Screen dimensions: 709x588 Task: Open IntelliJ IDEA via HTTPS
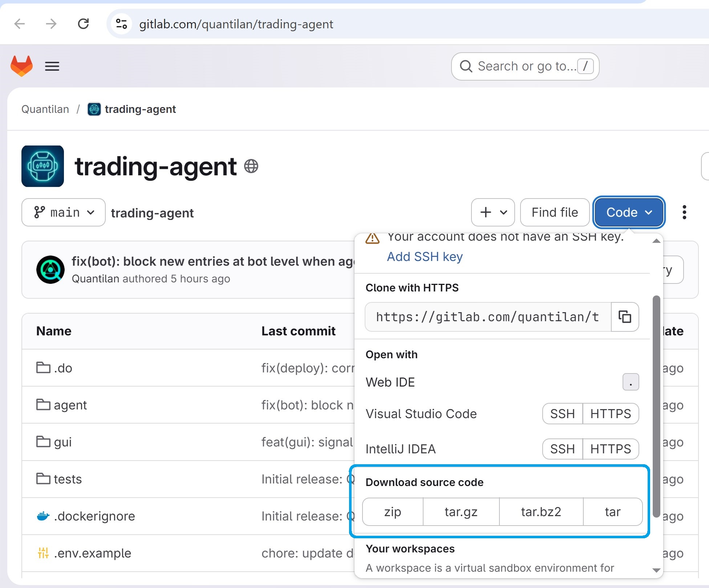[x=611, y=449]
